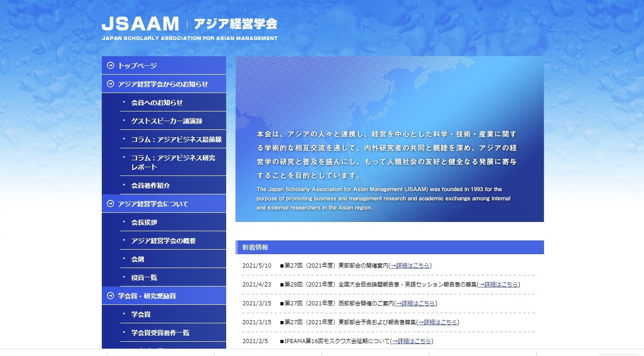Open 学会賞受賞著作一覧 page
644x356 pixels.
pos(173,333)
